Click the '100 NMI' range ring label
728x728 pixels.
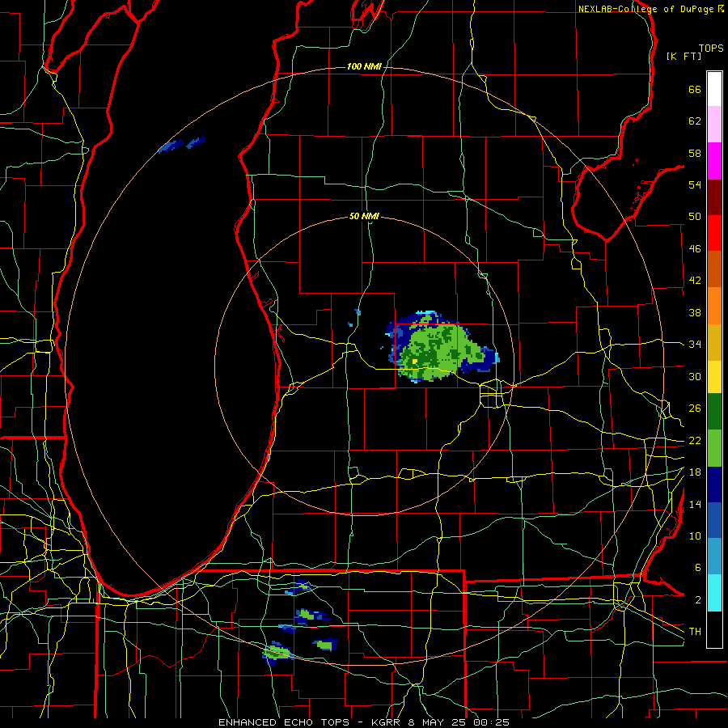[x=364, y=66]
